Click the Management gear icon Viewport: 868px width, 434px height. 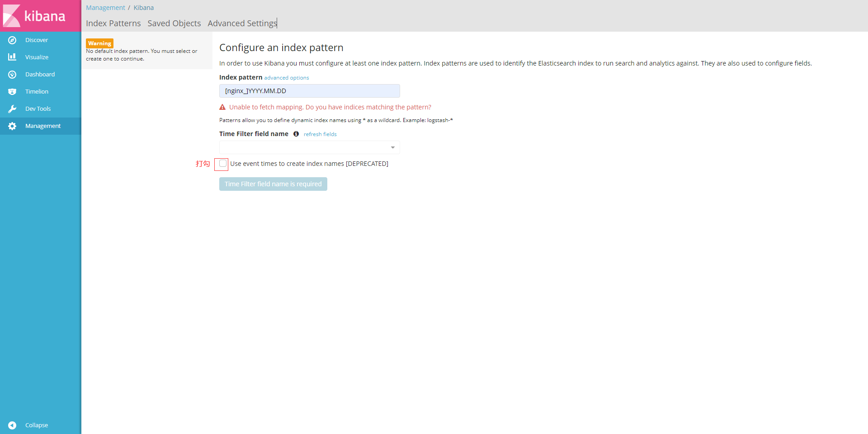point(12,126)
